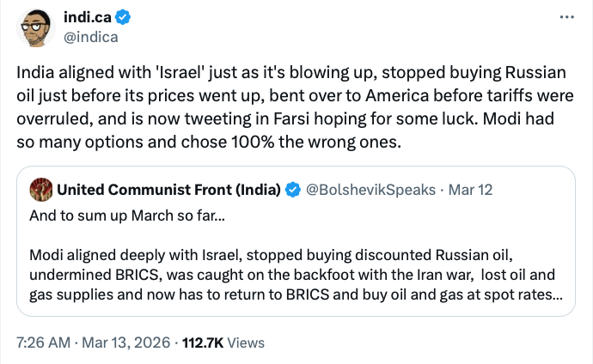Click "undermined BRICS" line in quoted tweet
593x364 pixels.
pyautogui.click(x=103, y=276)
